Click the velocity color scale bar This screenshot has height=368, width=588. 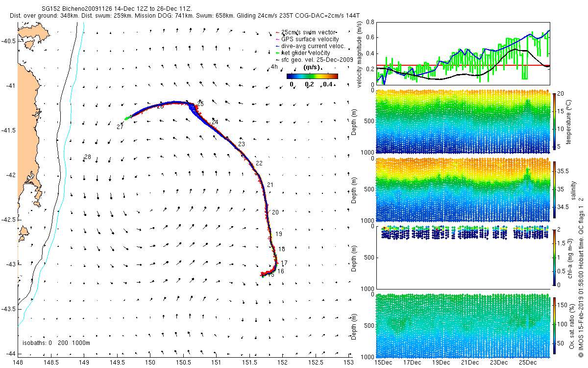(312, 76)
